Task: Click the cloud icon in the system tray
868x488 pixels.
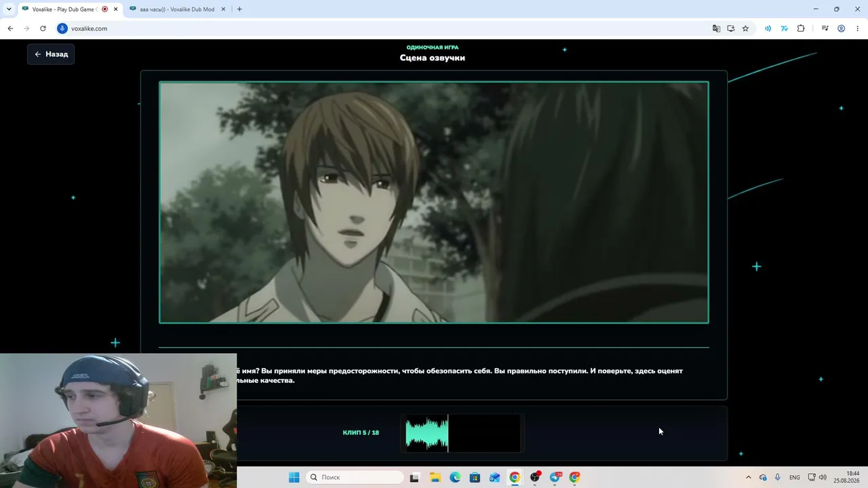Action: tap(763, 477)
